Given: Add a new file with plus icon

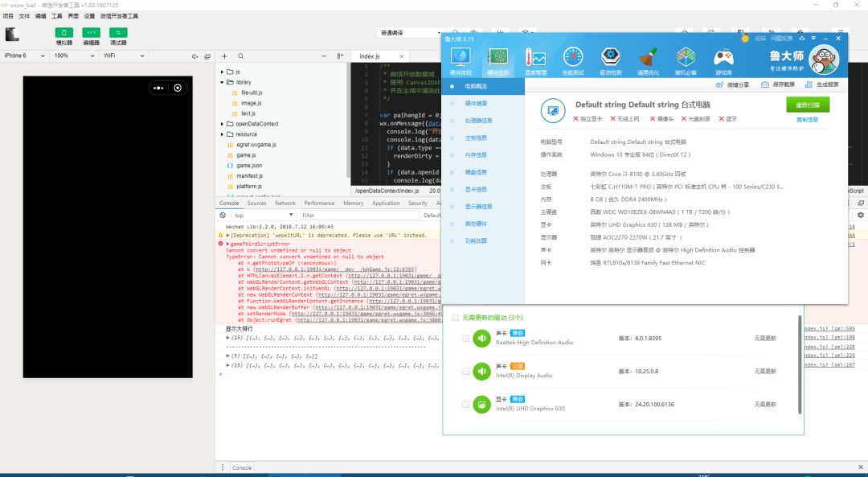Looking at the screenshot, I should [224, 56].
